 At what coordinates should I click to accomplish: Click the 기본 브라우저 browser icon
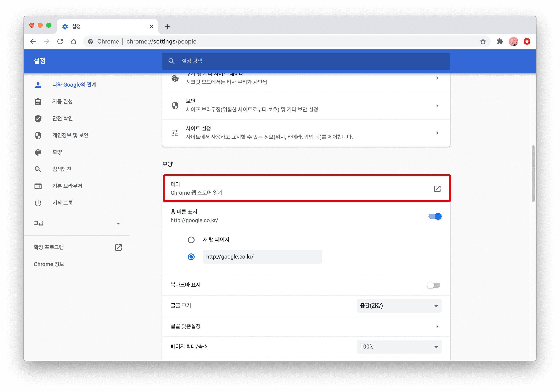click(38, 186)
